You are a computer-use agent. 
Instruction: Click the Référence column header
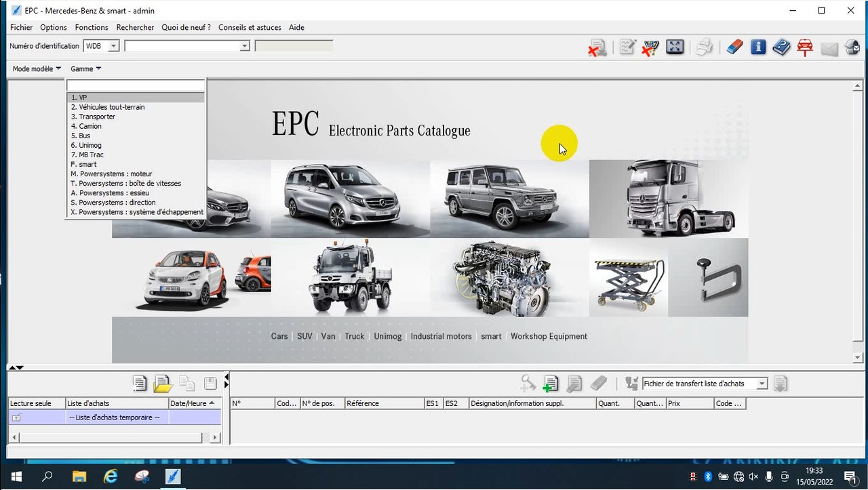(x=384, y=403)
